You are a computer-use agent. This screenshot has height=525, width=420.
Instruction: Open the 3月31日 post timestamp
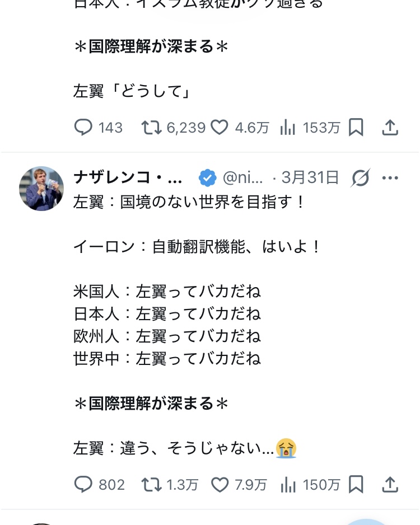click(310, 178)
